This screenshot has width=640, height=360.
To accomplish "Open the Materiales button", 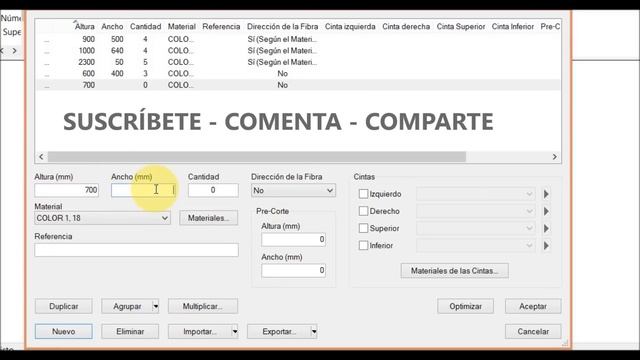I will point(209,218).
